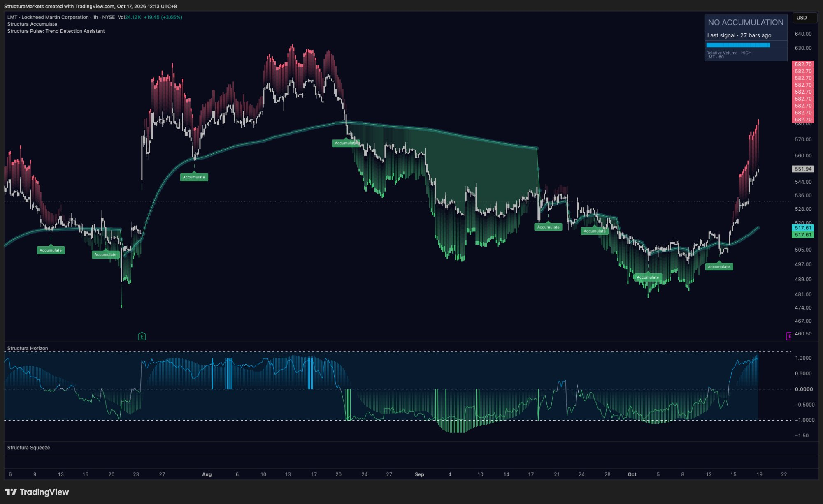Click the Vol 24.12 K volume readout
Viewport: 823px width, 504px height.
click(129, 17)
